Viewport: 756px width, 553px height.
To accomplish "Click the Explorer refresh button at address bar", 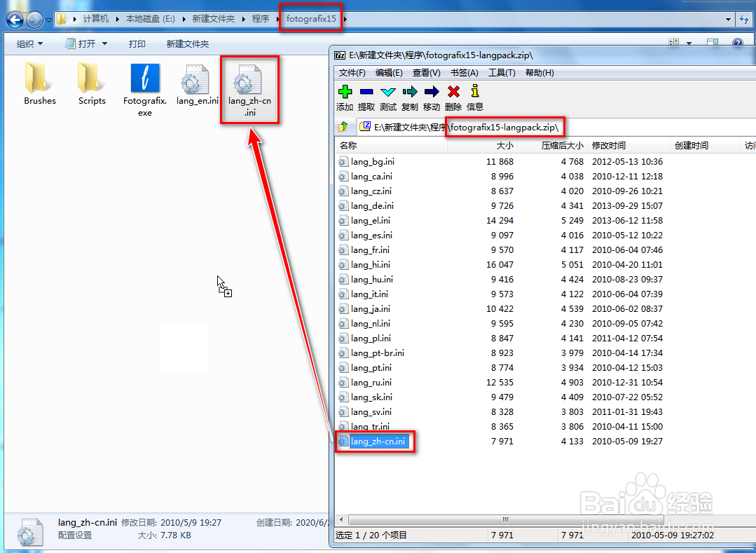I will coord(744,20).
